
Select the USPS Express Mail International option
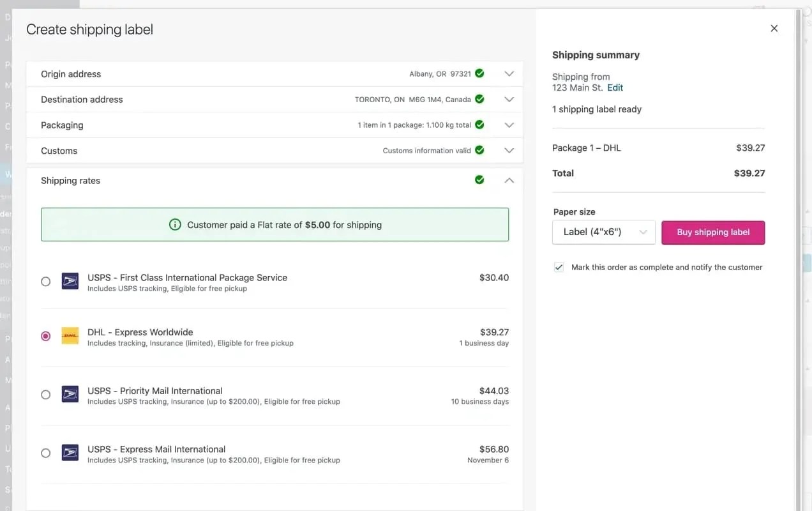tap(45, 453)
